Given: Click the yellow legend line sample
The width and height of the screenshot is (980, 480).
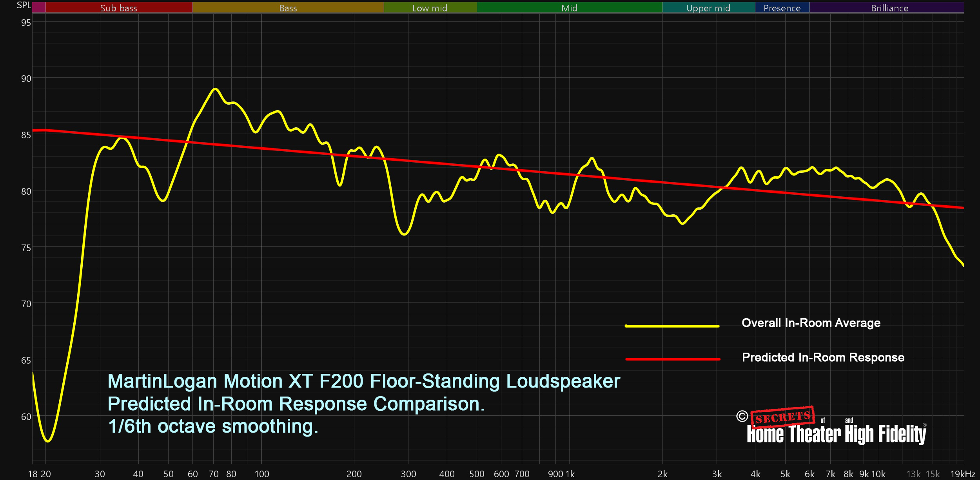Looking at the screenshot, I should tap(672, 326).
